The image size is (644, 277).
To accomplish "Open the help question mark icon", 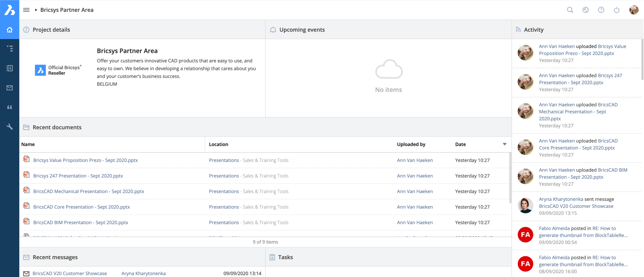I will 601,10.
